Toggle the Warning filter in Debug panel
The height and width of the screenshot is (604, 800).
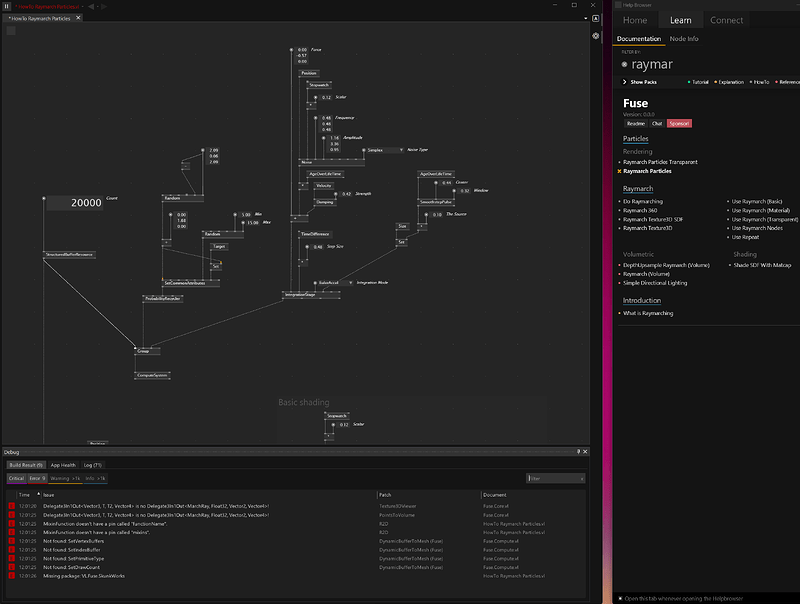point(65,478)
